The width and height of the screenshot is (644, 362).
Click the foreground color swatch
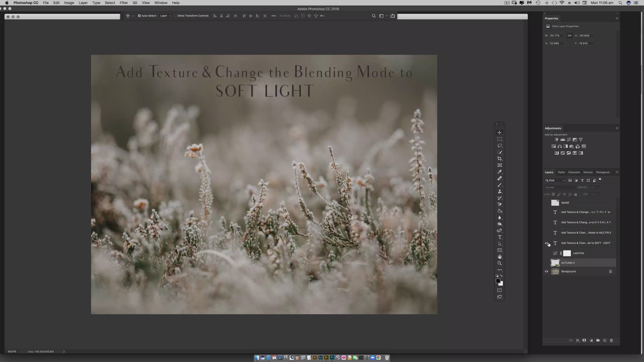(x=498, y=281)
